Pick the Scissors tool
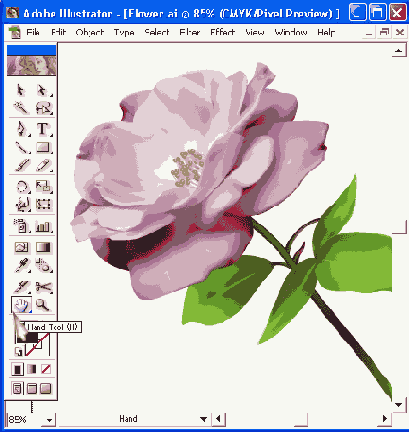409x432 pixels. tap(43, 287)
